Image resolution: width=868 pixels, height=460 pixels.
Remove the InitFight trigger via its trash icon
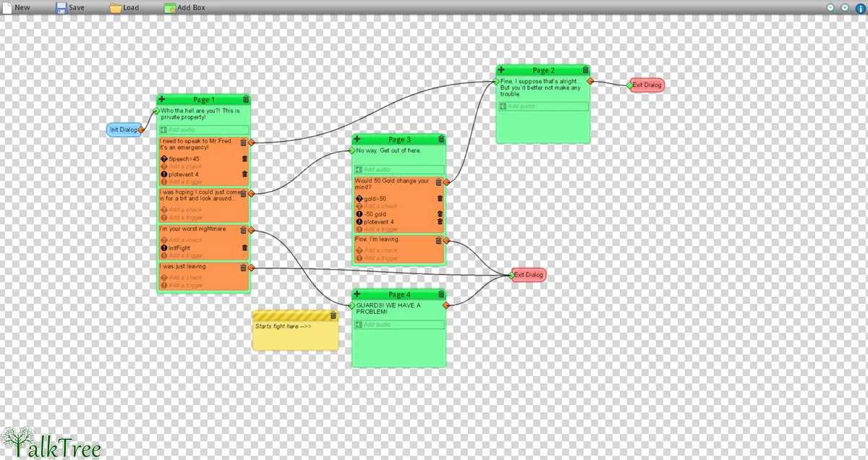coord(243,247)
